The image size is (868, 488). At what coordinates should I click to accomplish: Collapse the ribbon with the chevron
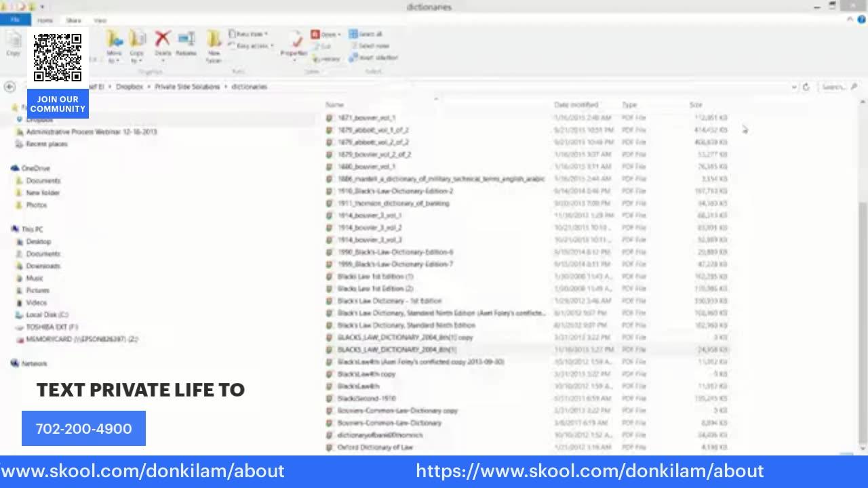click(x=850, y=20)
